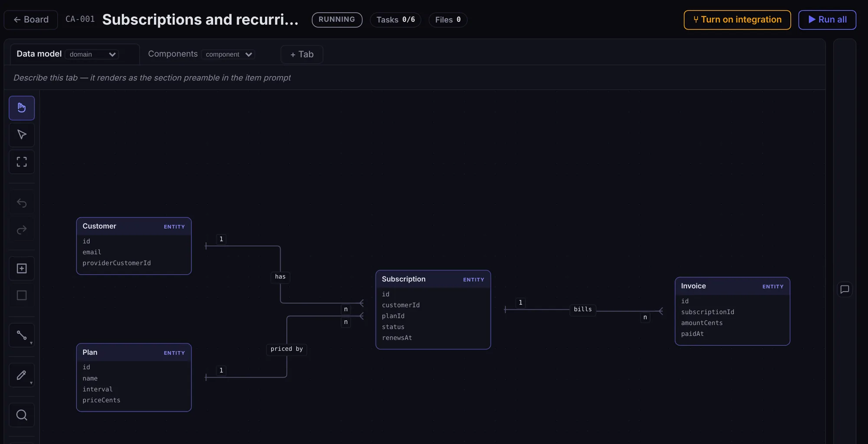Click the renewsAt field in Subscription
868x444 pixels.
point(397,338)
